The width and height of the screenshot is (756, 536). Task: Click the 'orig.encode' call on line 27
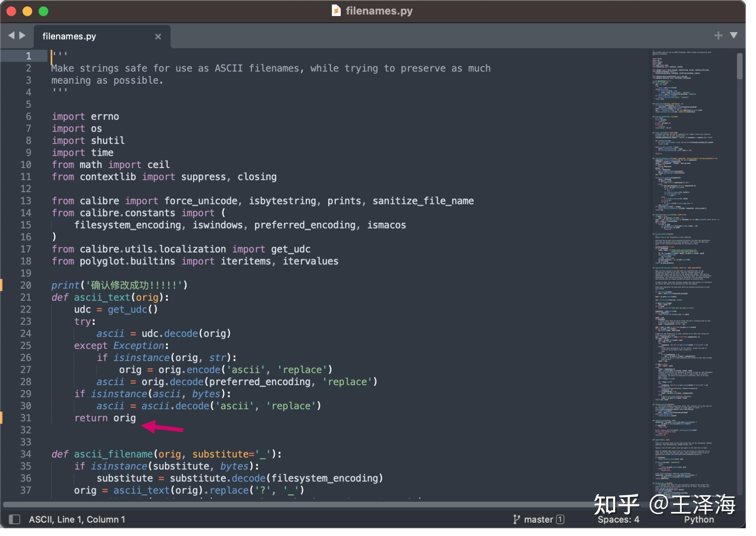pos(189,370)
